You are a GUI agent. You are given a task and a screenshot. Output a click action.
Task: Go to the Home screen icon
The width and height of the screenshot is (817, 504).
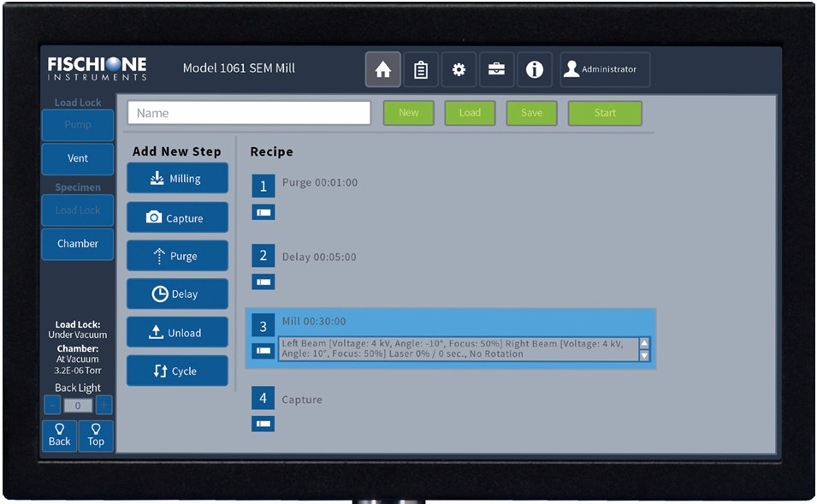coord(382,70)
